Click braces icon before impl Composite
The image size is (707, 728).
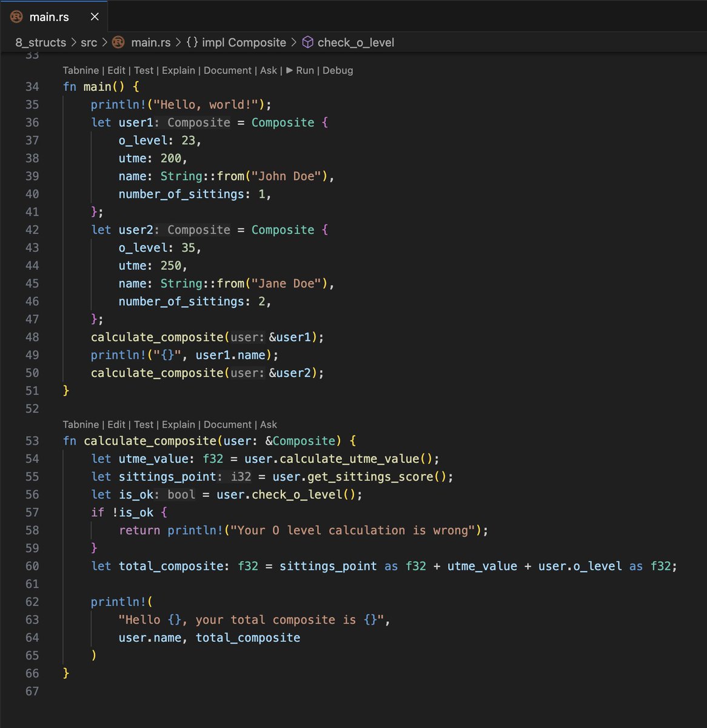point(192,42)
